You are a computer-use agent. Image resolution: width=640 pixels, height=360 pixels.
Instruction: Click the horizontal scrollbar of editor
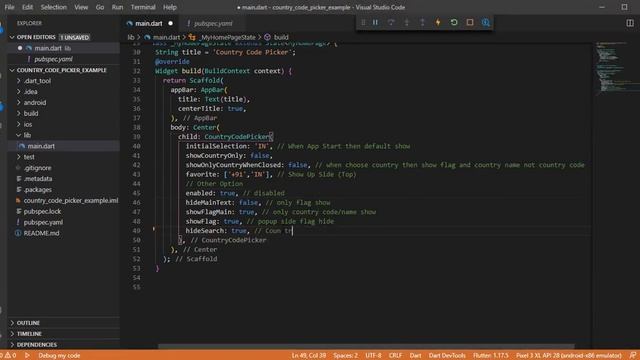[x=366, y=347]
